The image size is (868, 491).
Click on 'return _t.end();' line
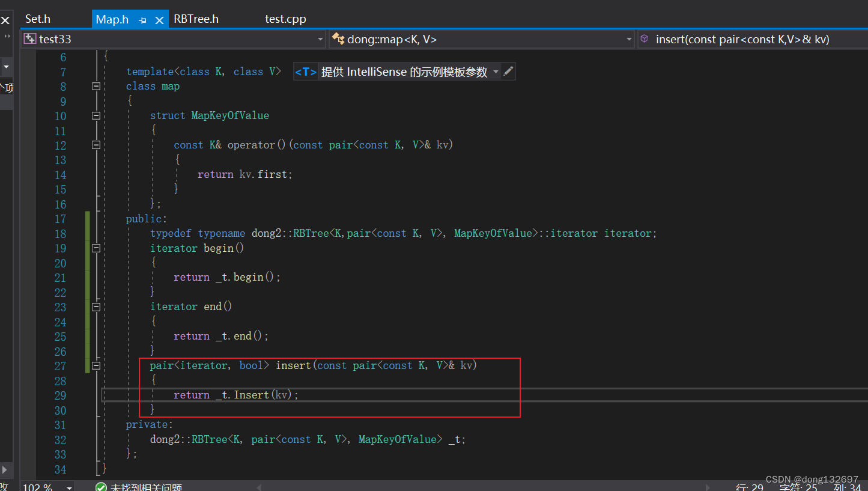click(x=221, y=336)
